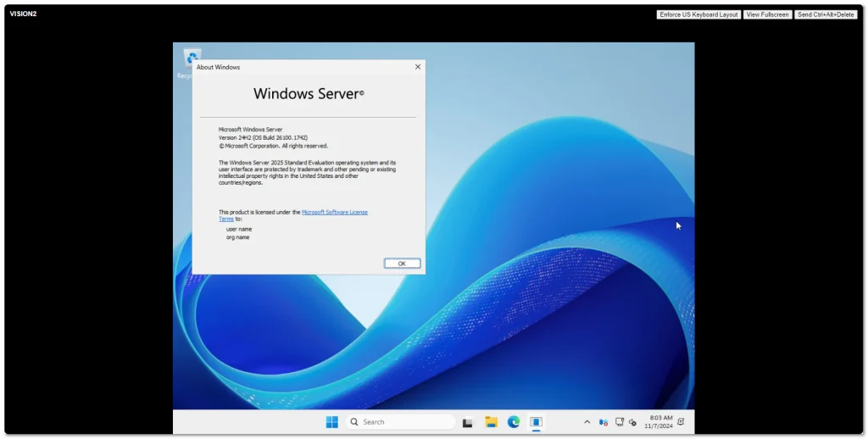
Task: Click Send Ctrl+Alt+Delete button
Action: pyautogui.click(x=826, y=14)
